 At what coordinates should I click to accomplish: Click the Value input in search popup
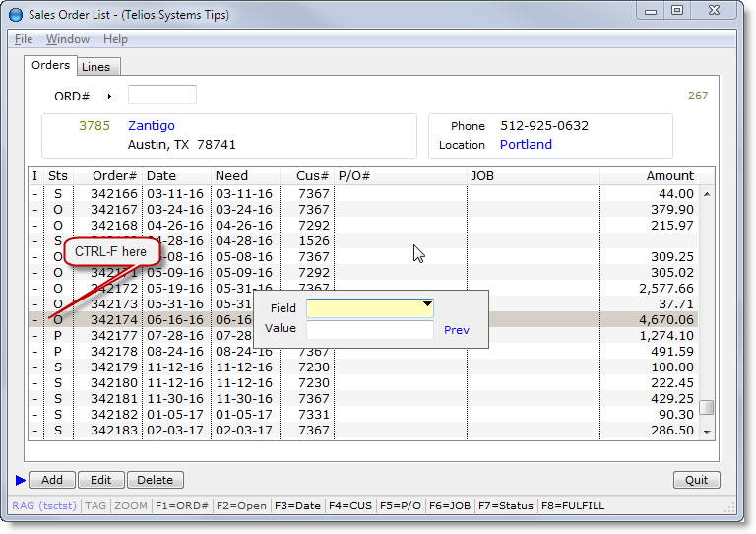click(x=370, y=329)
